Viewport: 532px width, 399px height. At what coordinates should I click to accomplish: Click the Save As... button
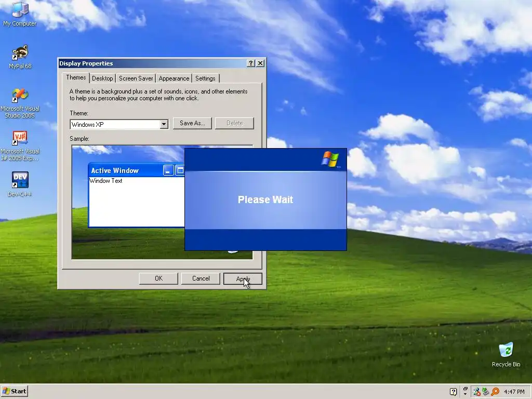(x=192, y=123)
